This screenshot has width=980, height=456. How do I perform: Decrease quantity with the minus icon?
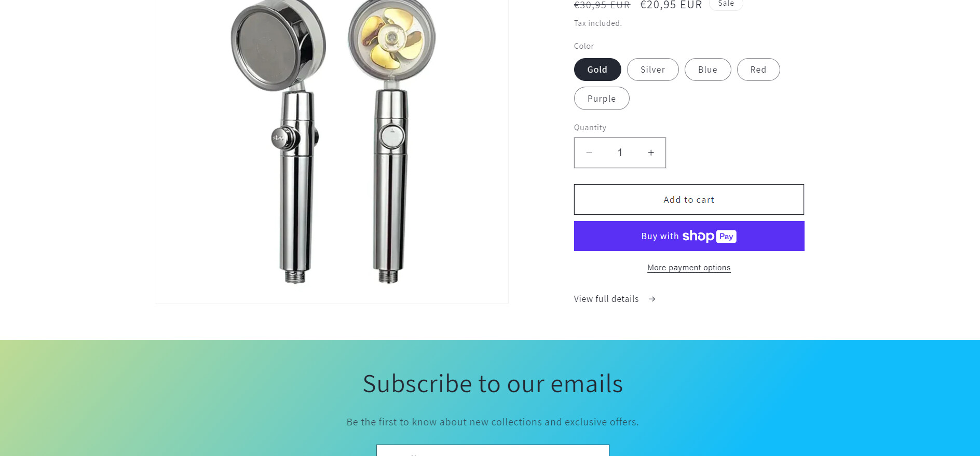pyautogui.click(x=589, y=153)
